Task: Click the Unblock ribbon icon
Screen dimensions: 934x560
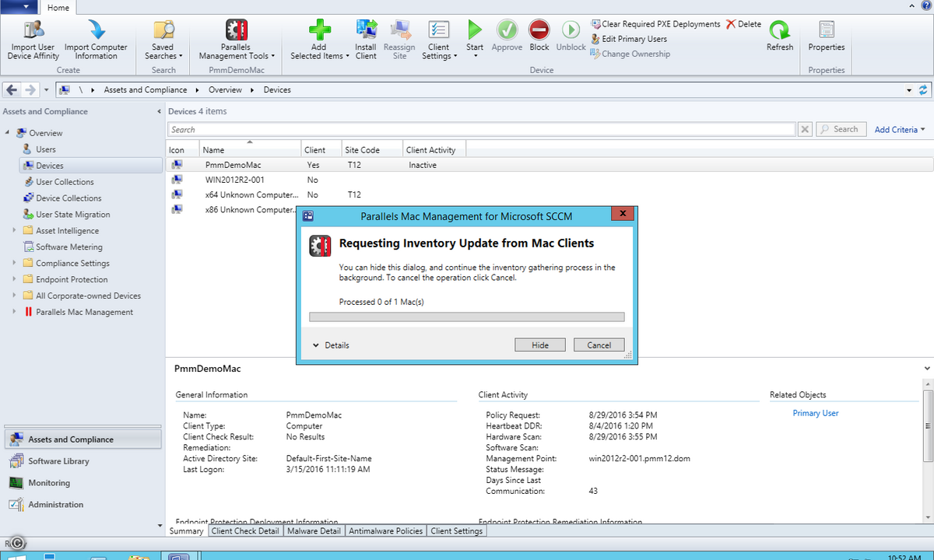Action: 571,30
